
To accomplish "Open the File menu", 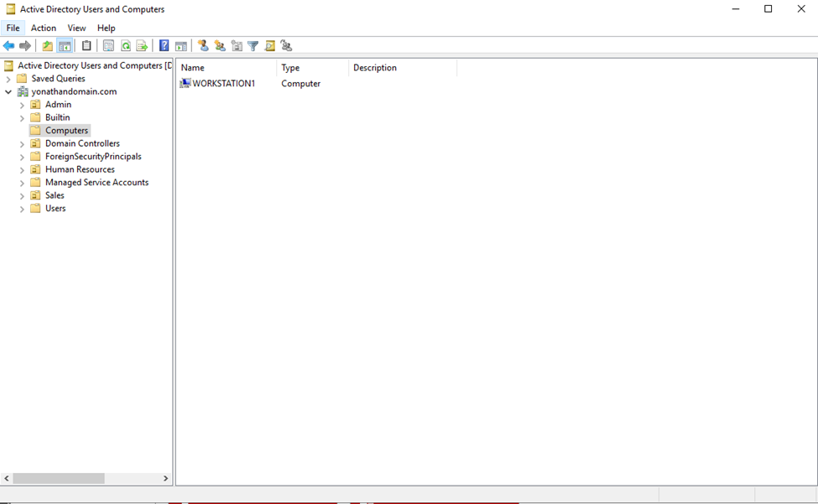I will [x=13, y=29].
